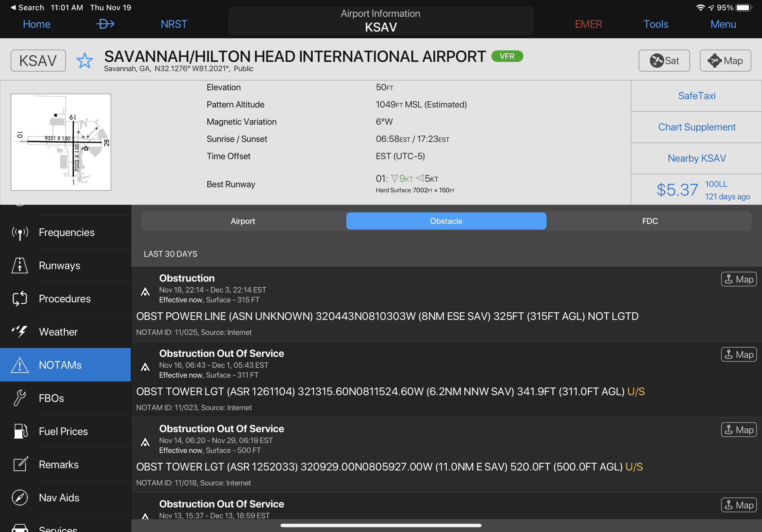Open the Runways section
This screenshot has height=532, width=762.
(65, 265)
